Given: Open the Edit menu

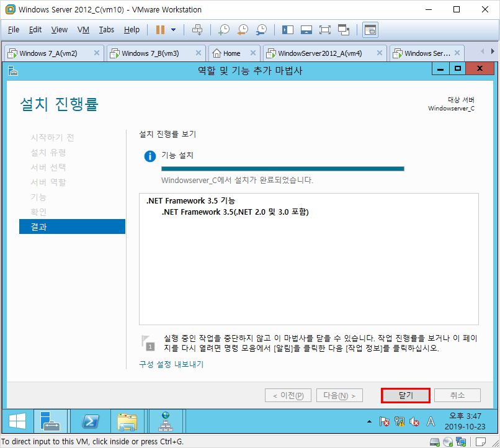Looking at the screenshot, I should point(35,30).
